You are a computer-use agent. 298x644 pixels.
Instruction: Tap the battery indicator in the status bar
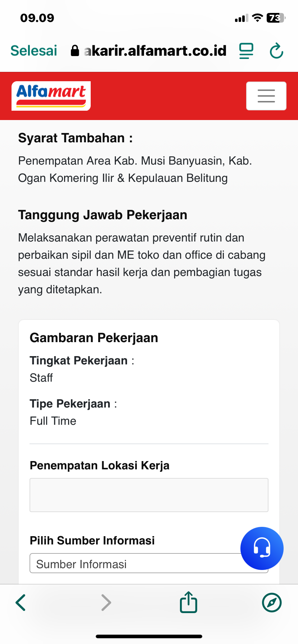click(x=275, y=18)
